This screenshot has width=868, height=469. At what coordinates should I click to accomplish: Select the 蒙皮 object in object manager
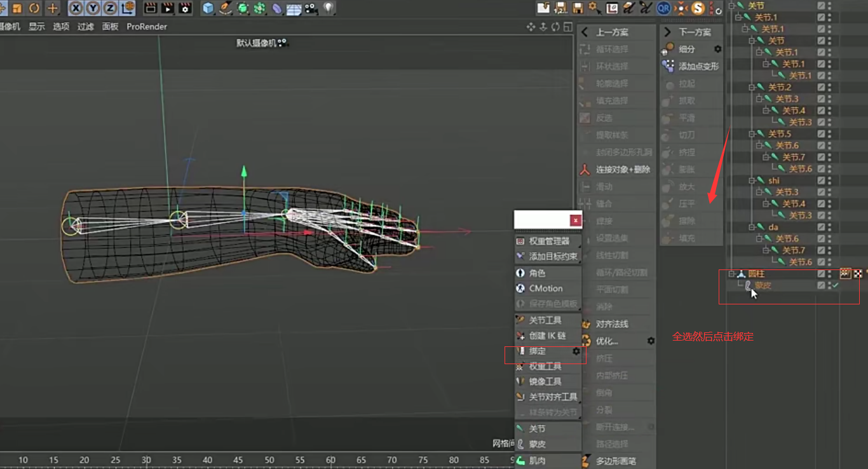pyautogui.click(x=763, y=286)
